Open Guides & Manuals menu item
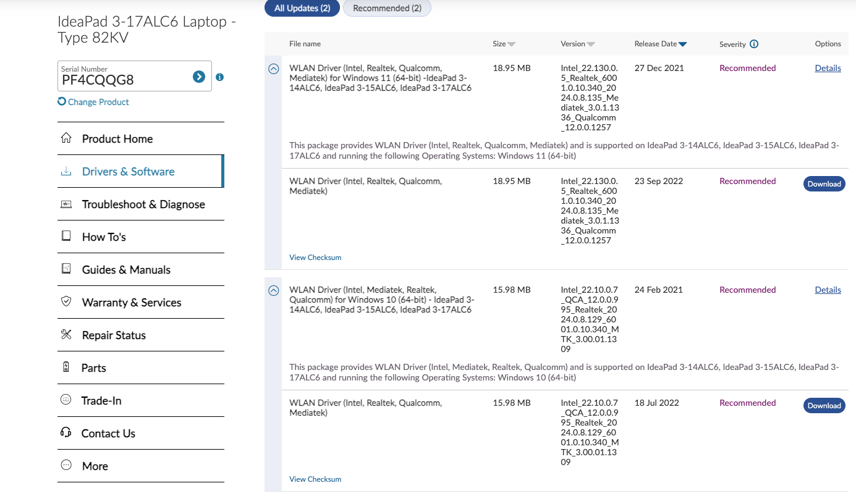 point(141,269)
